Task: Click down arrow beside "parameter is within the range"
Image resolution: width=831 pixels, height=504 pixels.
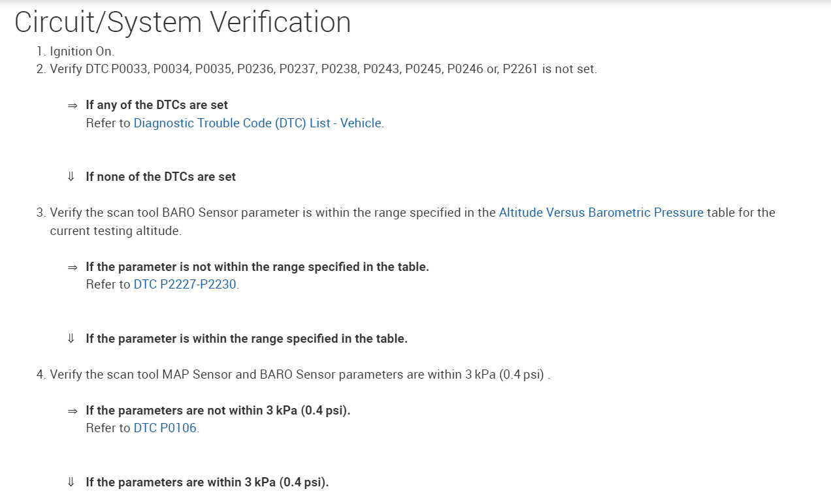Action: pyautogui.click(x=71, y=339)
